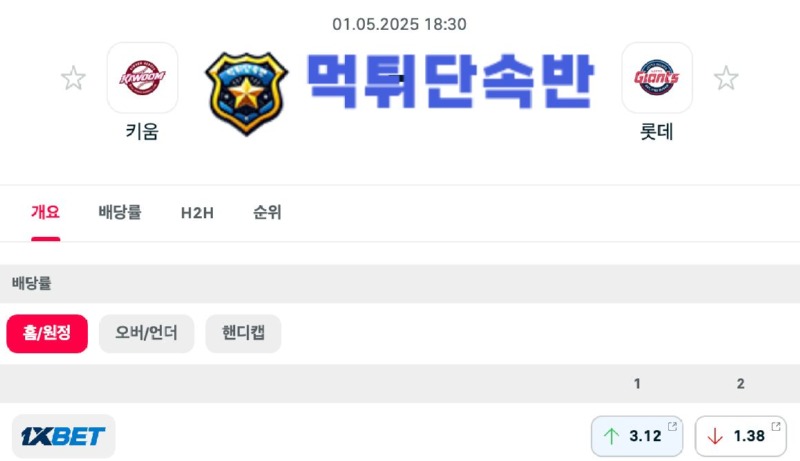Open the Lotte Giants team logo
This screenshot has height=461, width=800.
[657, 78]
